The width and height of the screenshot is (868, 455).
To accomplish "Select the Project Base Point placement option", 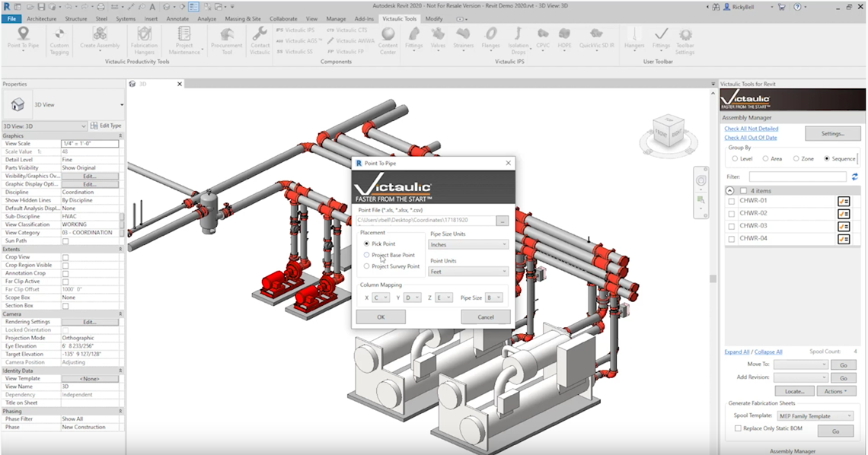I will (x=366, y=255).
